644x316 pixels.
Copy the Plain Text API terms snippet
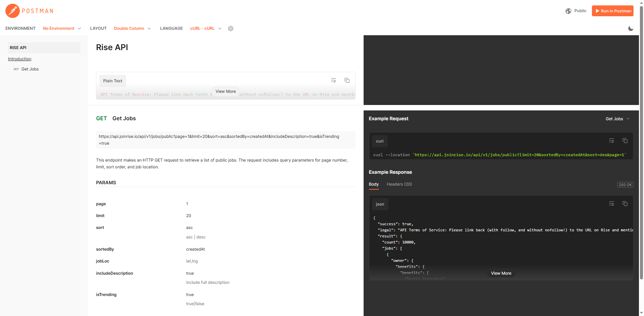(347, 80)
